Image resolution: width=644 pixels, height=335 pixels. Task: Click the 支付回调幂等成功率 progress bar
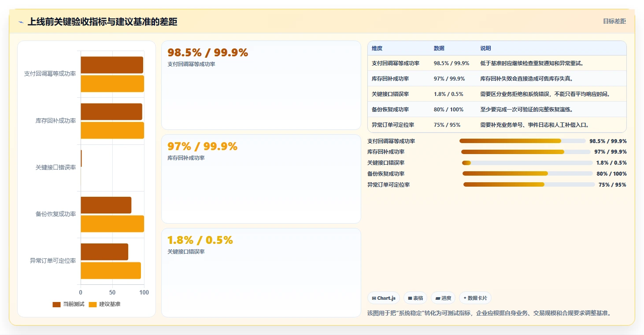pyautogui.click(x=522, y=141)
